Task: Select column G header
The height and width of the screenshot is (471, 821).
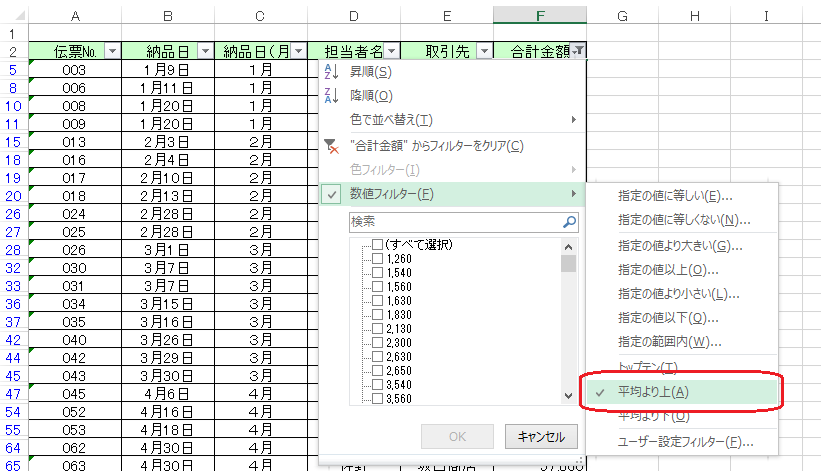Action: [622, 16]
